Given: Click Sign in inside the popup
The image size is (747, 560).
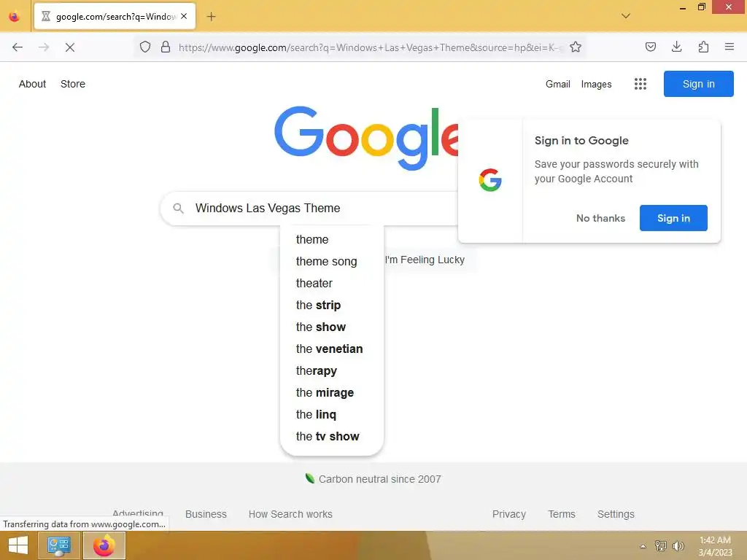Looking at the screenshot, I should pos(673,218).
